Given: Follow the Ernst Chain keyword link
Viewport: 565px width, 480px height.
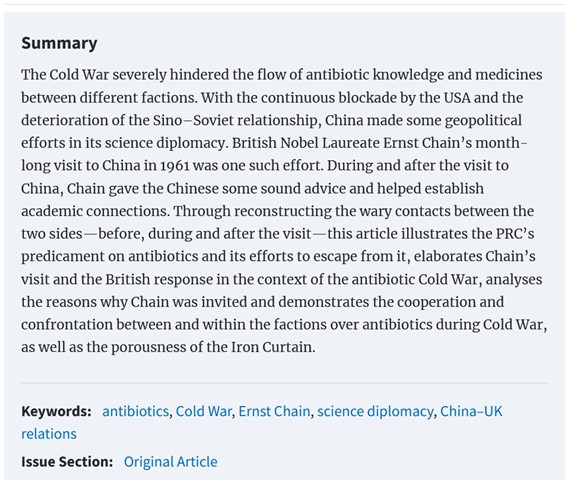Looking at the screenshot, I should click(x=274, y=411).
